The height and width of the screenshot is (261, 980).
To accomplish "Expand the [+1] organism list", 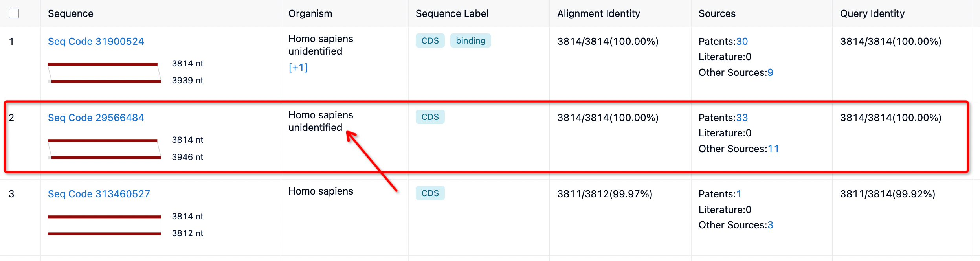I will 298,68.
